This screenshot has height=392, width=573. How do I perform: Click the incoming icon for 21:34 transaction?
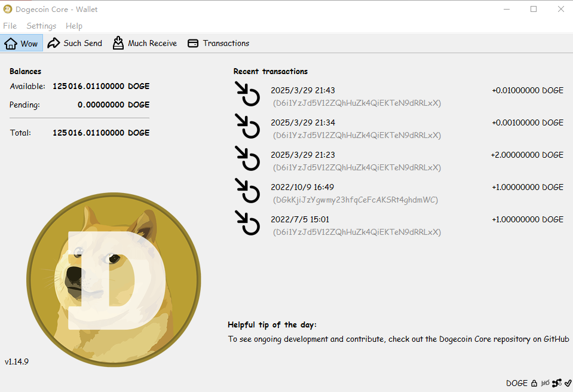point(247,127)
